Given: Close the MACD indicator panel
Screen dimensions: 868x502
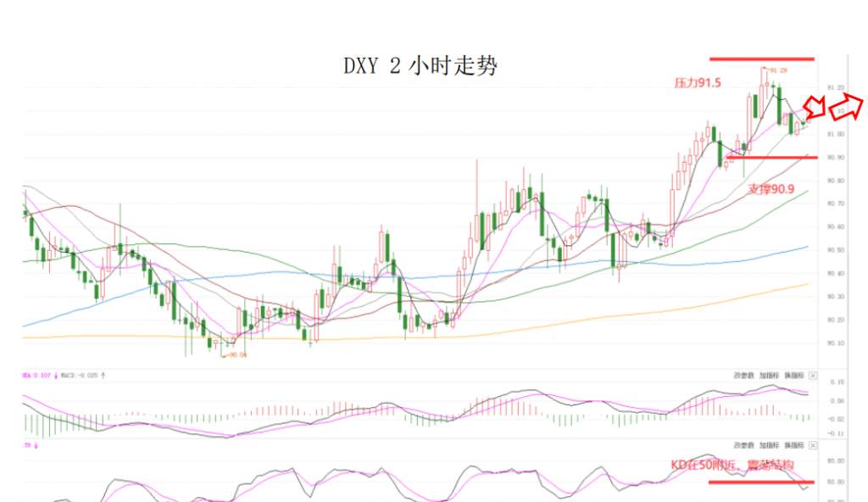Looking at the screenshot, I should (x=813, y=376).
